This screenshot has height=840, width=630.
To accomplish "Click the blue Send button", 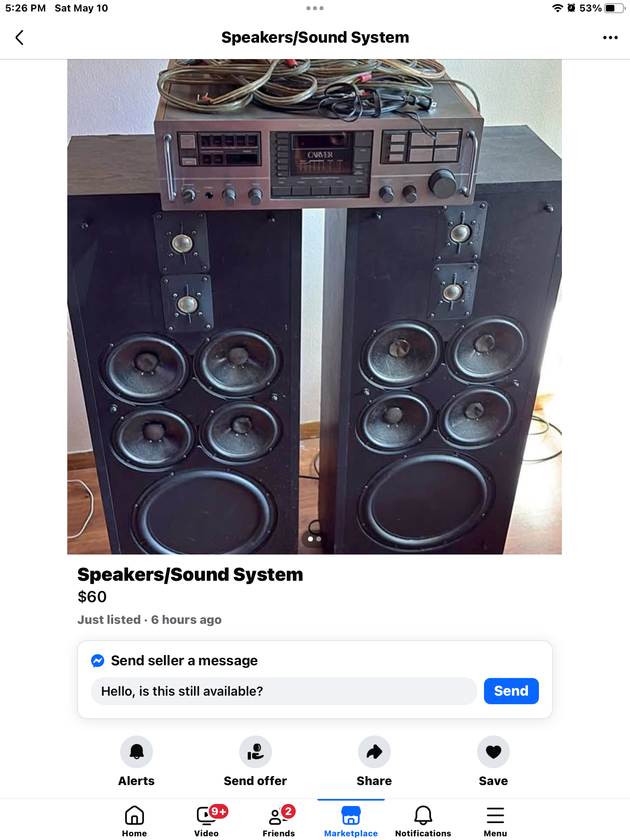I will pos(511,691).
